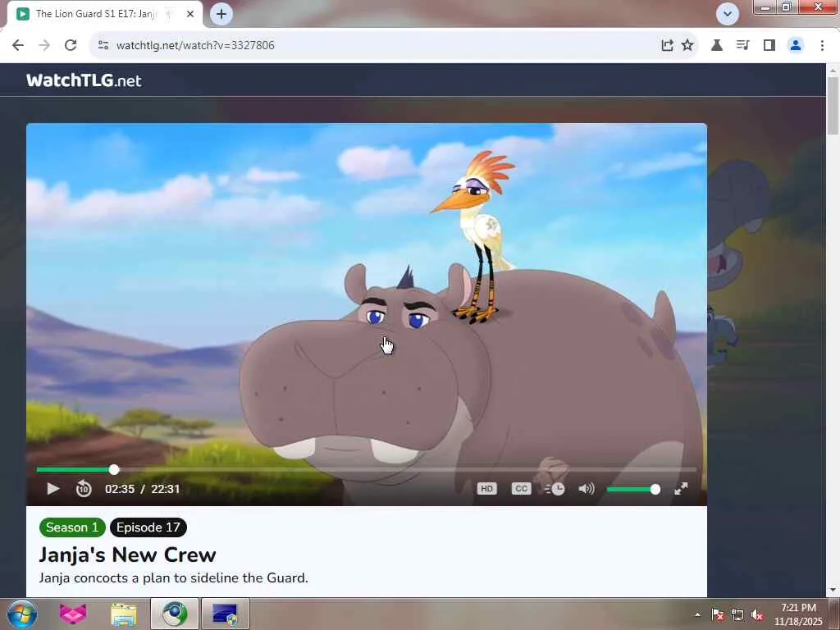Screen dimensions: 840x630
Task: Mute the video player volume
Action: (587, 489)
